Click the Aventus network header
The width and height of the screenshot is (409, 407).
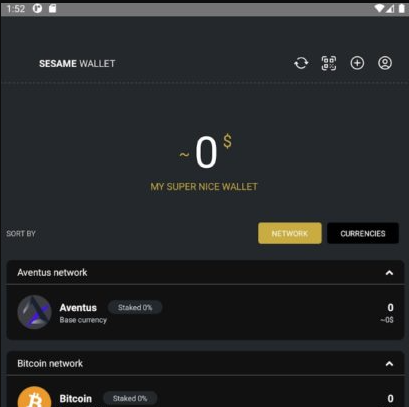click(x=205, y=272)
